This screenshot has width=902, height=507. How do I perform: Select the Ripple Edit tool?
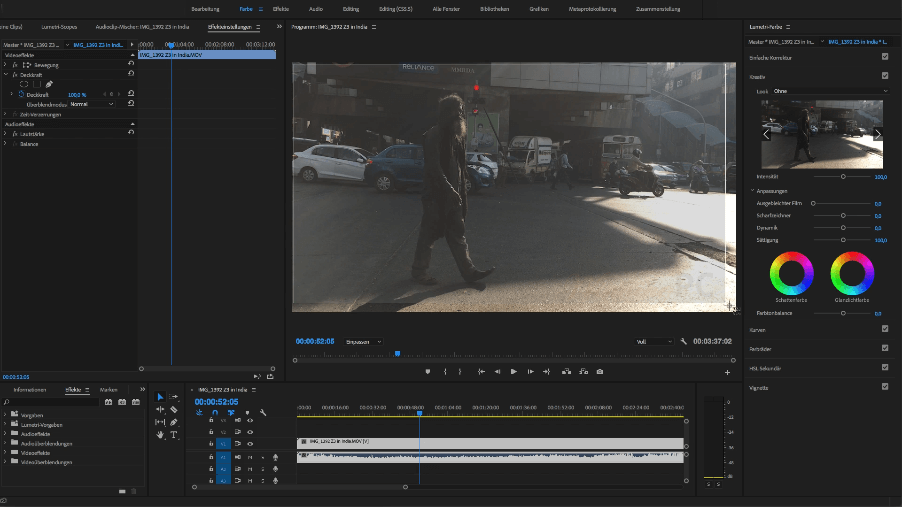(160, 410)
